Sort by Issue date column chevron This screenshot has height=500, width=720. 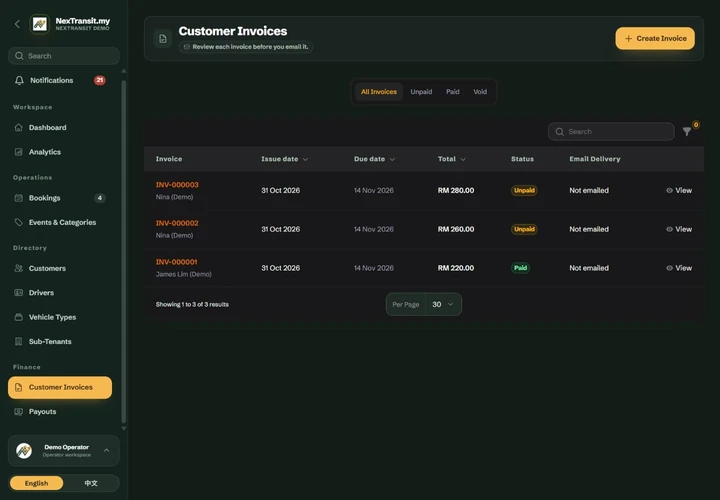[305, 159]
